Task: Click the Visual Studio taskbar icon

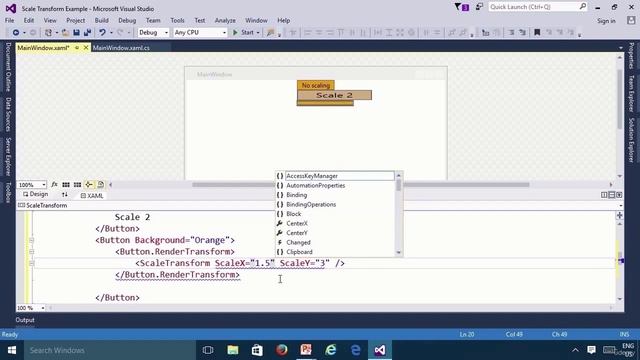Action: pyautogui.click(x=380, y=350)
